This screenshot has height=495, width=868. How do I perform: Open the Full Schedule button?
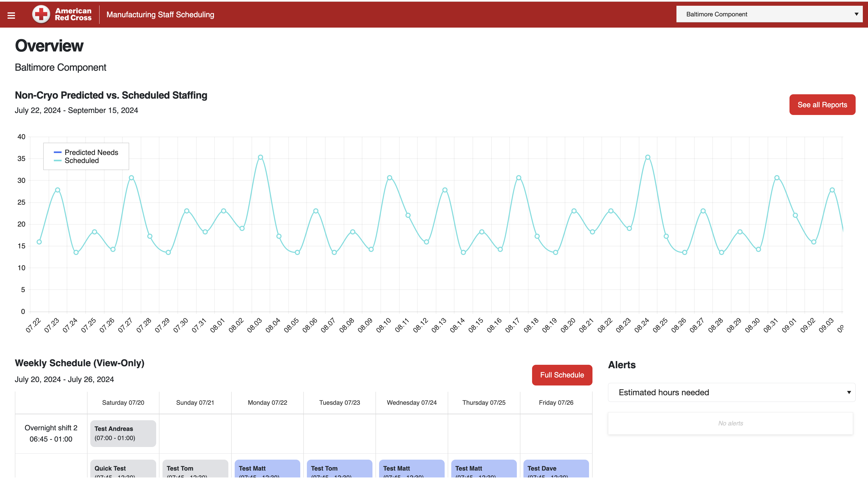(x=562, y=375)
